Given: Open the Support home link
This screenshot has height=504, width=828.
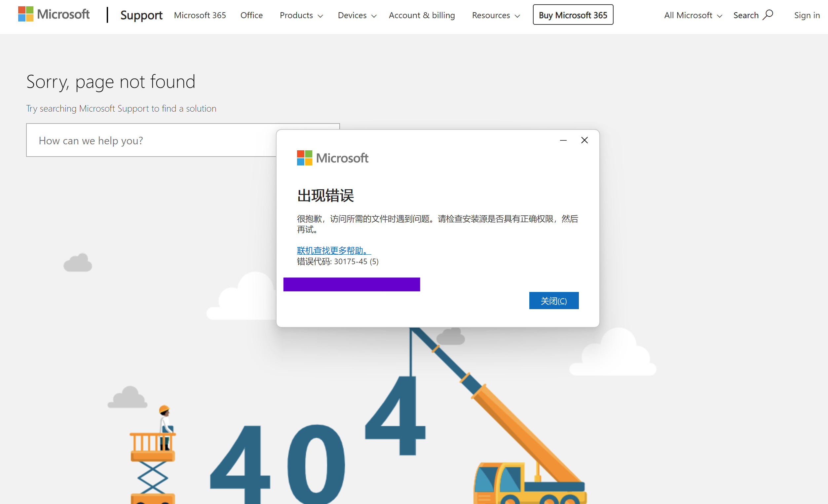Looking at the screenshot, I should tap(141, 15).
